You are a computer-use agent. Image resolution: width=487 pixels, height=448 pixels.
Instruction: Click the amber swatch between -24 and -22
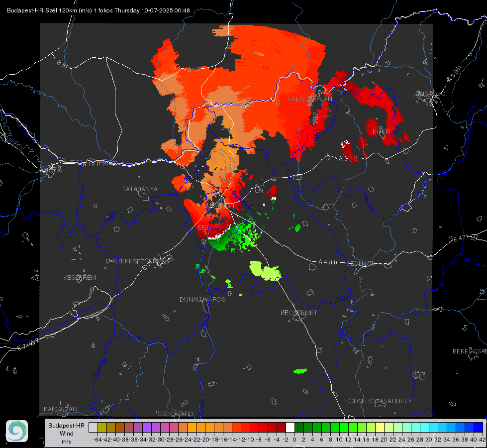click(192, 427)
